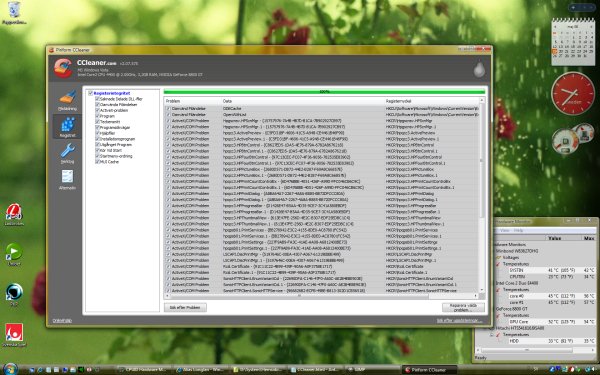Click the Max column header in Hardware Monitor

[589, 238]
